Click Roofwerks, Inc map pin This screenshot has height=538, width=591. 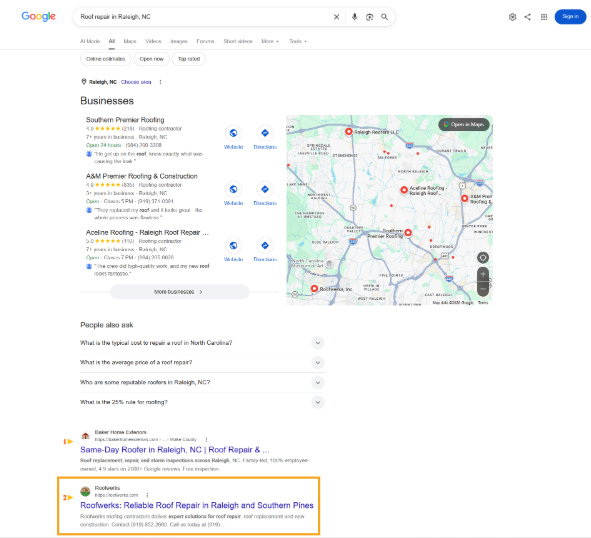pos(314,289)
